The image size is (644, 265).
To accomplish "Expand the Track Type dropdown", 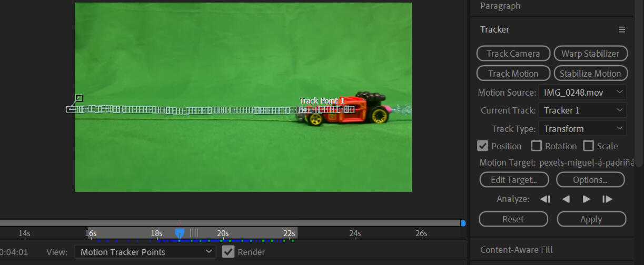I will (582, 129).
